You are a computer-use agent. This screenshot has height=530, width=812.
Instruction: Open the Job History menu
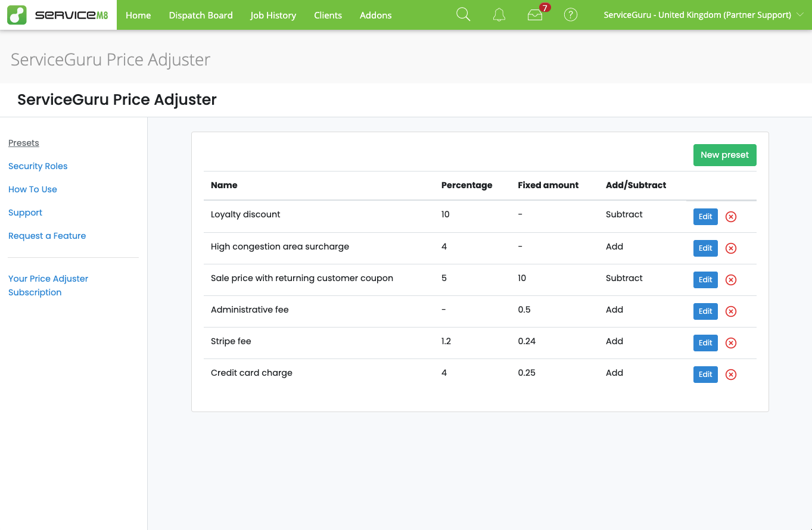[273, 15]
